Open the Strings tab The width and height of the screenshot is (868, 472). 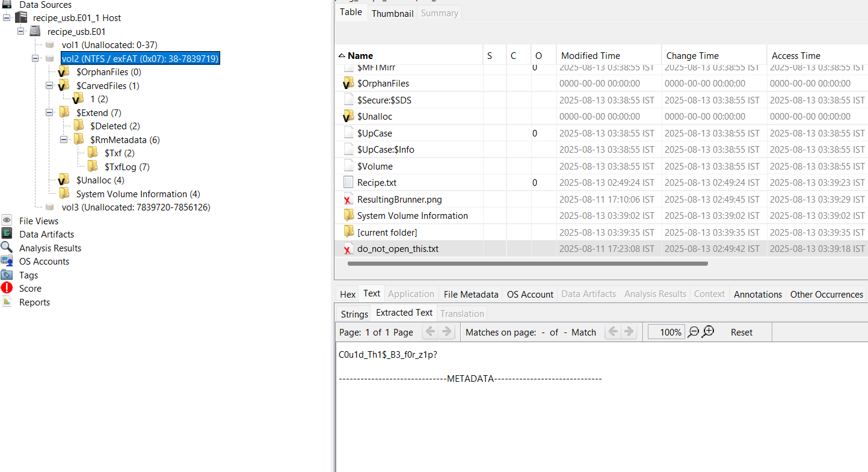click(354, 313)
